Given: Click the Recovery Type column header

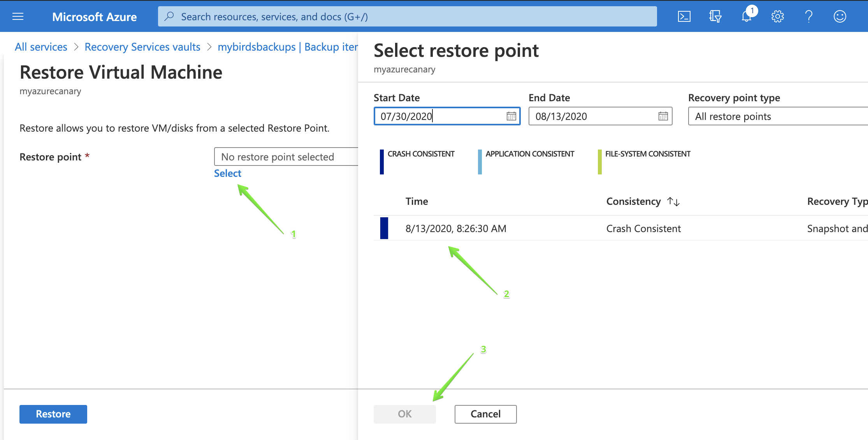Looking at the screenshot, I should click(838, 201).
